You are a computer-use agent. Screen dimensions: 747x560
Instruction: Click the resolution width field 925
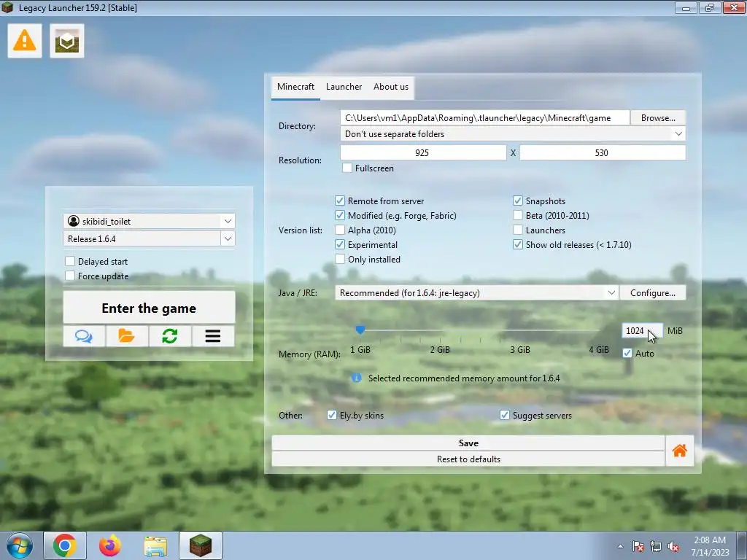423,153
